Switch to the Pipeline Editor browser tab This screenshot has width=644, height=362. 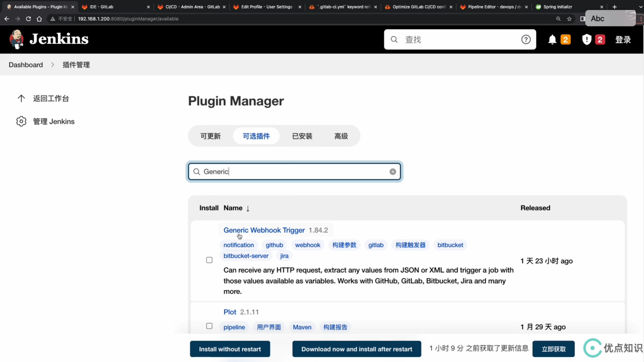494,7
